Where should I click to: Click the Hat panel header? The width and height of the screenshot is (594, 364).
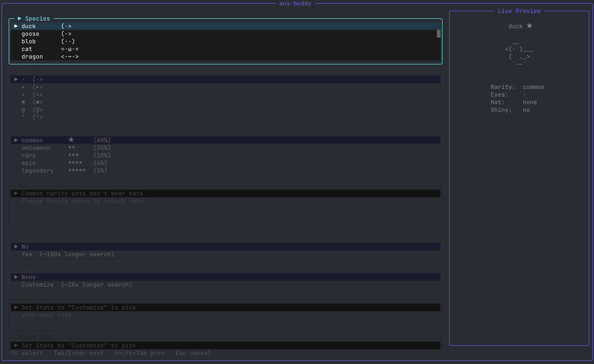tap(23, 186)
